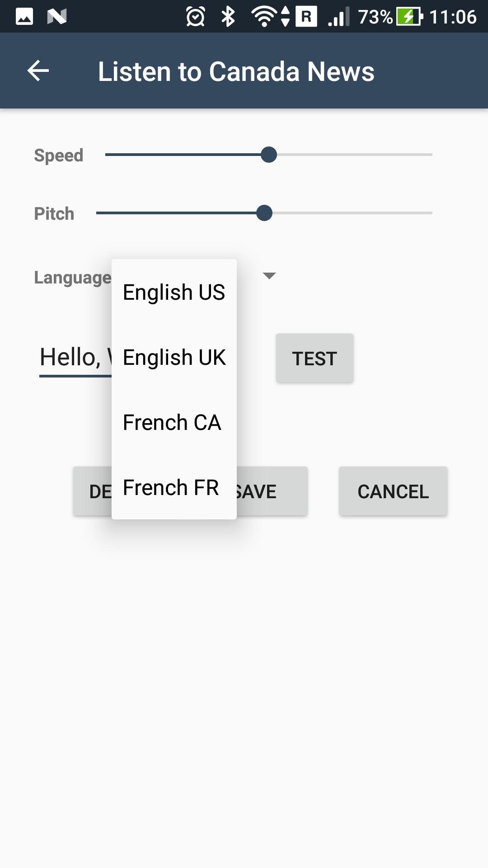488x868 pixels.
Task: Click the Pitch slider handle
Action: [x=264, y=213]
